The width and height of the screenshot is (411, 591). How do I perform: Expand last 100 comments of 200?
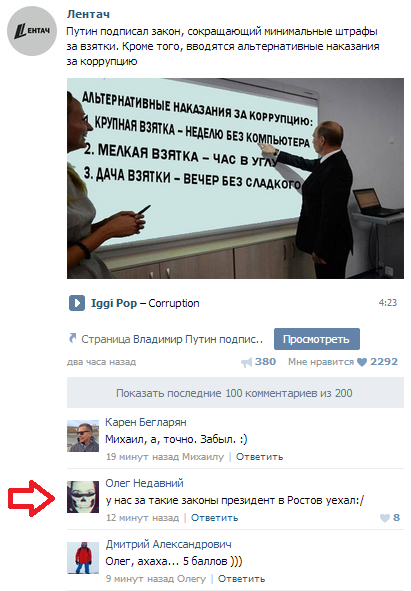(235, 393)
